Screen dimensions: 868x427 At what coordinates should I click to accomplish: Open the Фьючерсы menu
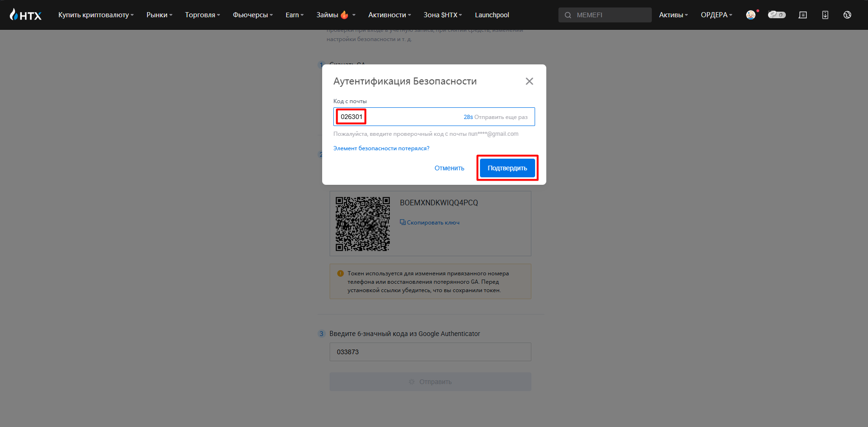pos(253,15)
